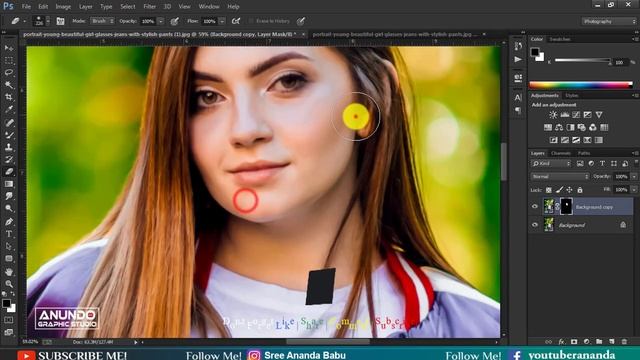This screenshot has height=360, width=640.
Task: Open the Flow dropdown arrow
Action: (x=222, y=21)
